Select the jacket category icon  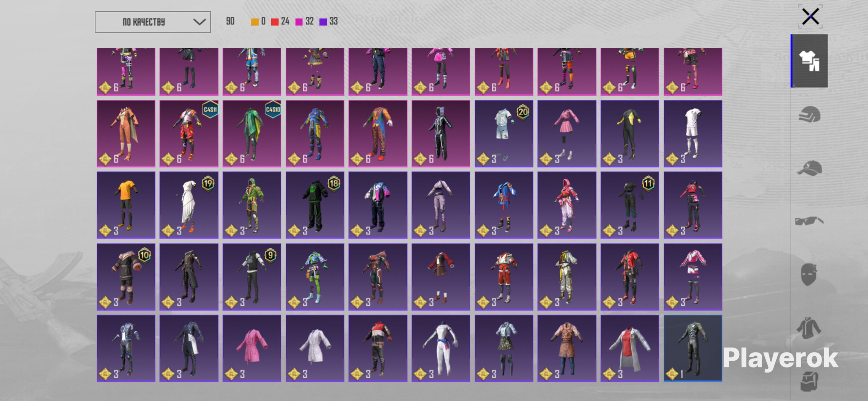click(809, 328)
